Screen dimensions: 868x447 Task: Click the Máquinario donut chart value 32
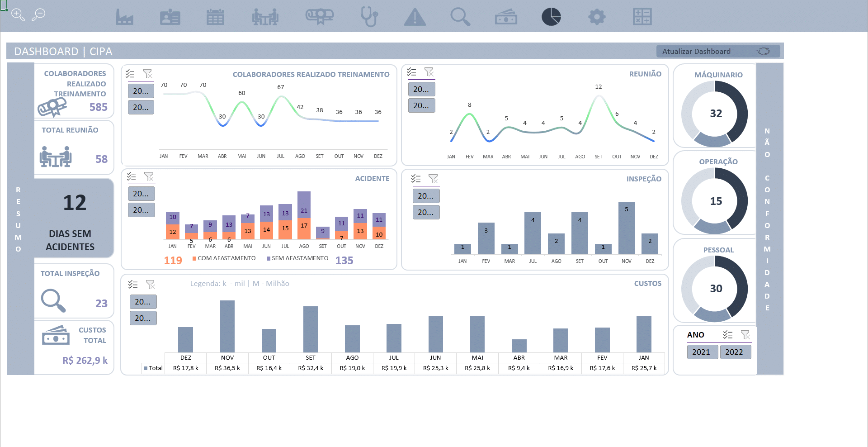click(716, 114)
